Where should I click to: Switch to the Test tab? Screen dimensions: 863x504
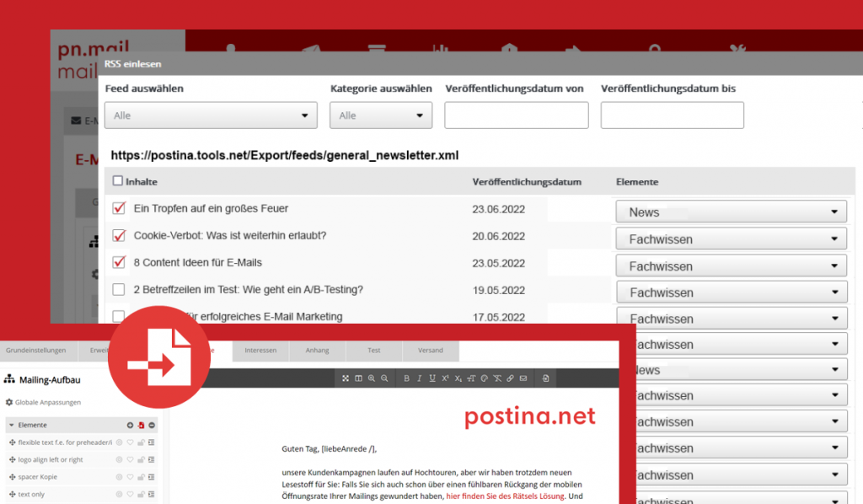(x=374, y=351)
